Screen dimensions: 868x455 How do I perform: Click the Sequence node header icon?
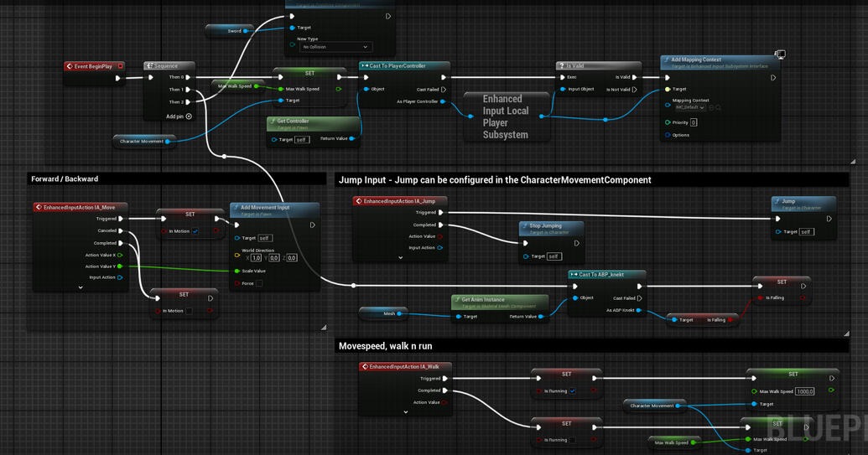coord(149,66)
